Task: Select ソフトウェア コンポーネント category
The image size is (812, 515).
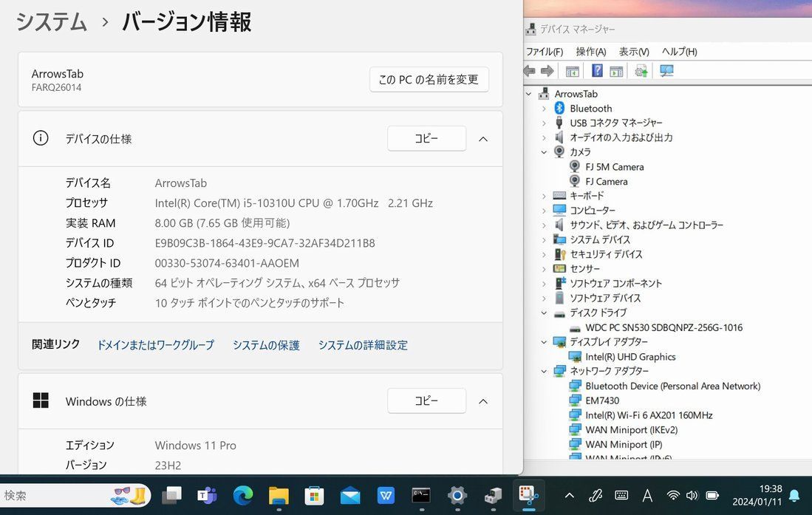Action: 615,284
